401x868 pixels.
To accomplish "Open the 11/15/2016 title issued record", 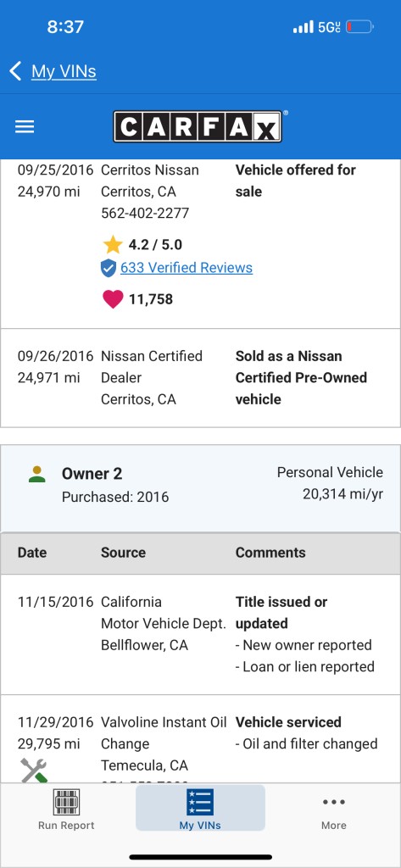I will click(200, 634).
